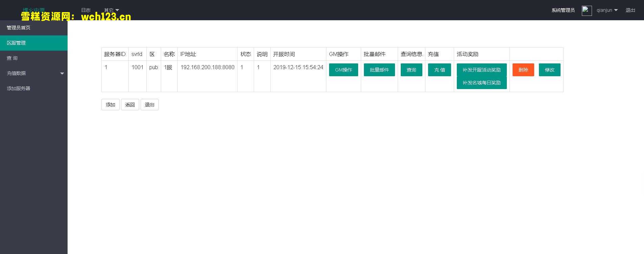Open 添加服务器 in the sidebar
The height and width of the screenshot is (254, 644).
34,88
